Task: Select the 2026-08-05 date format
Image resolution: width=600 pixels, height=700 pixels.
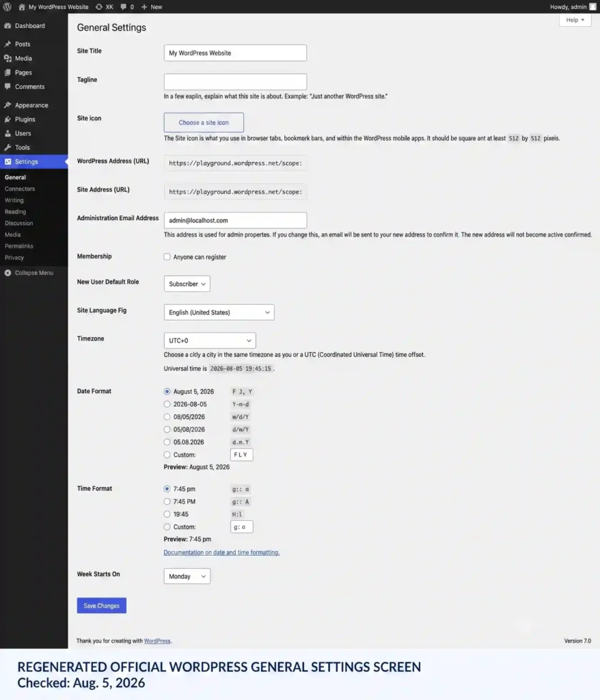Action: point(167,404)
